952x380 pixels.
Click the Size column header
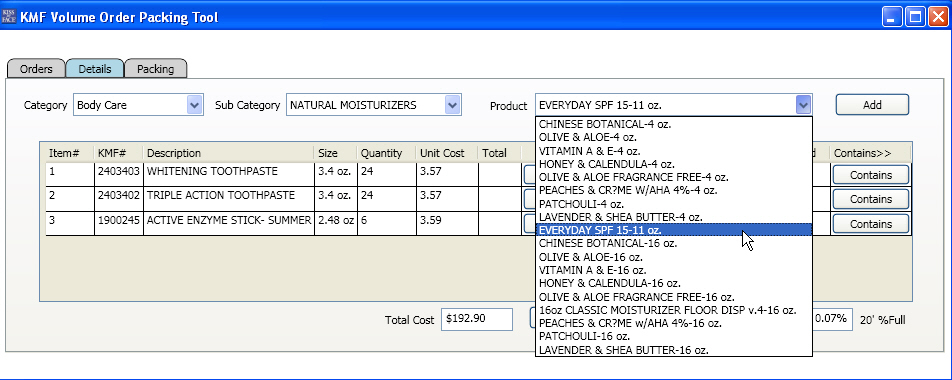click(335, 153)
